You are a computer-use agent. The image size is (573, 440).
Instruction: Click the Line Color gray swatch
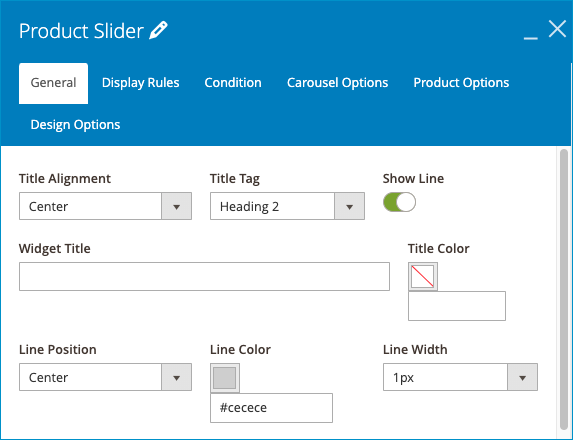point(225,378)
